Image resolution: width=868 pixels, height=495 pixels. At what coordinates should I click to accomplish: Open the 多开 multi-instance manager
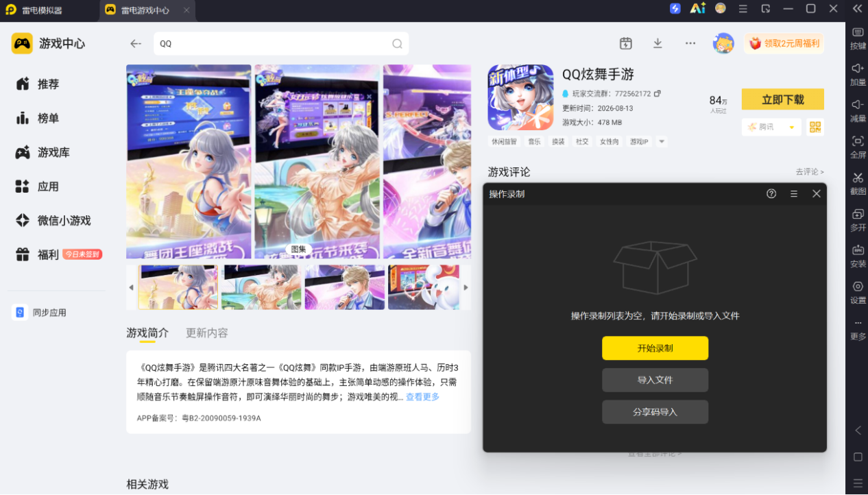[858, 219]
